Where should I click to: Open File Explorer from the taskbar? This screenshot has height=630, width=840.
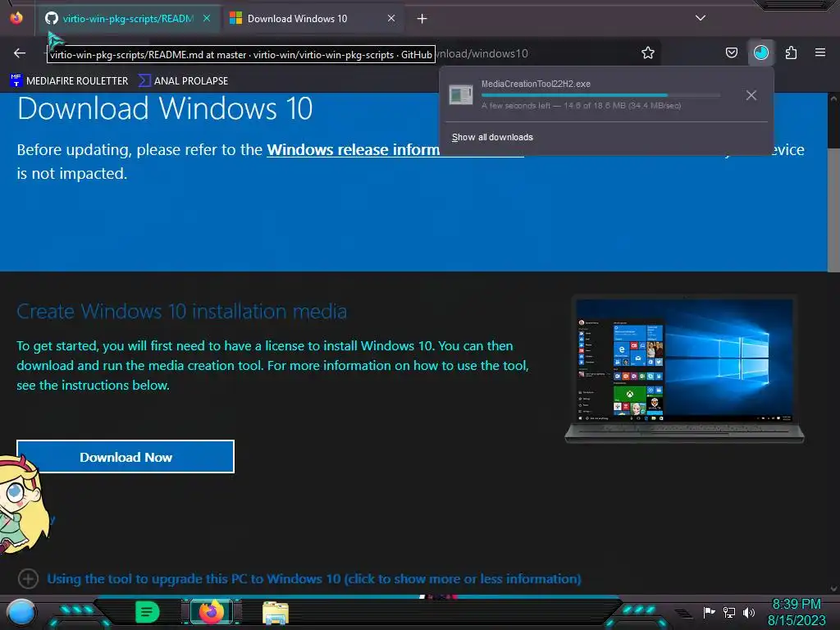click(276, 612)
